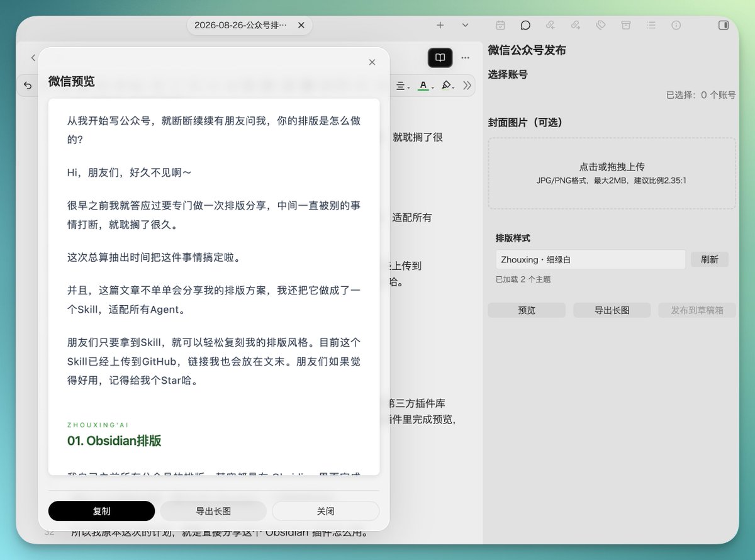
Task: Open the more options three-dot menu
Action: (465, 57)
